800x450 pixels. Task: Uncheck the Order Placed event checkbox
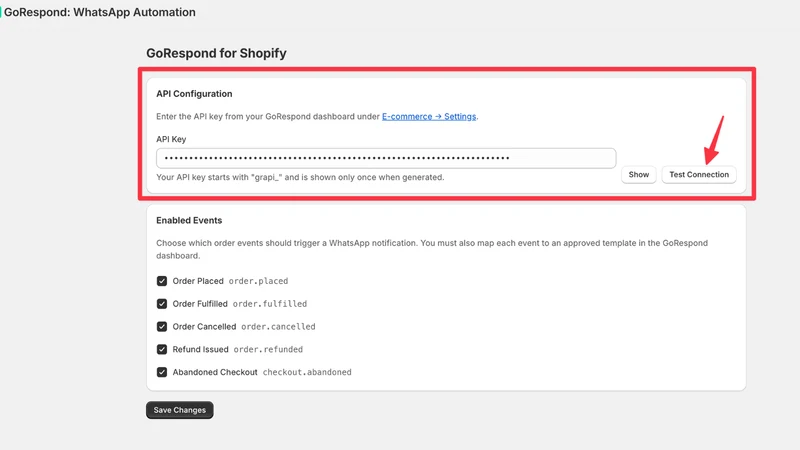click(x=162, y=281)
